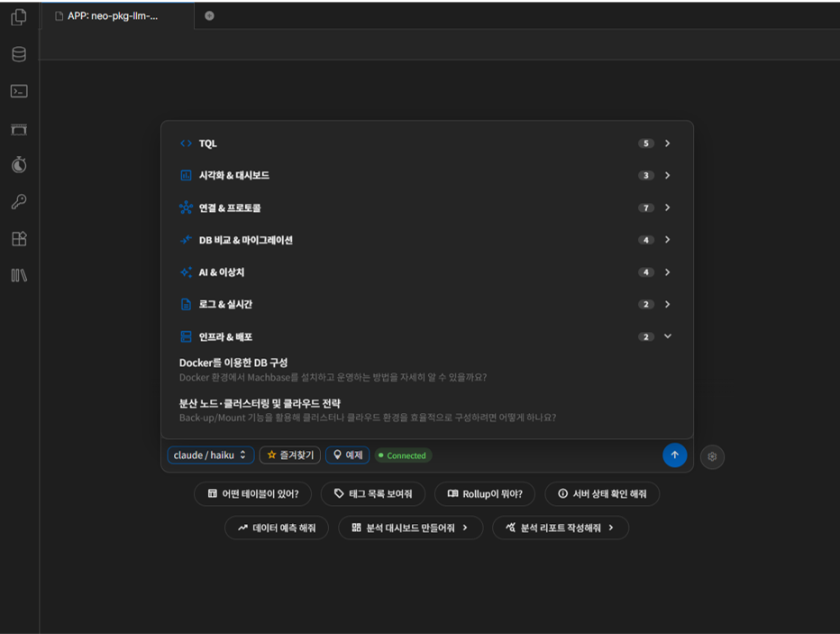Expand the TQL category chevron
This screenshot has height=634, width=840.
tap(668, 143)
